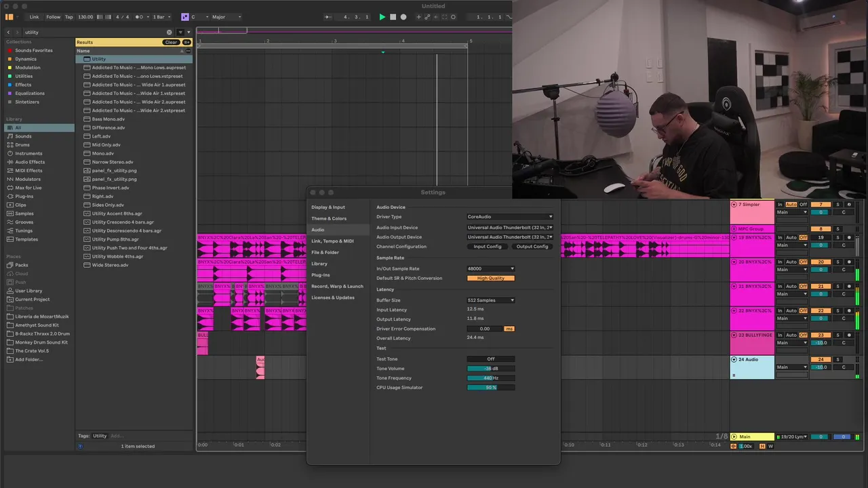This screenshot has width=868, height=488.
Task: Toggle the scale mode icon next to C
Action: pyautogui.click(x=185, y=17)
